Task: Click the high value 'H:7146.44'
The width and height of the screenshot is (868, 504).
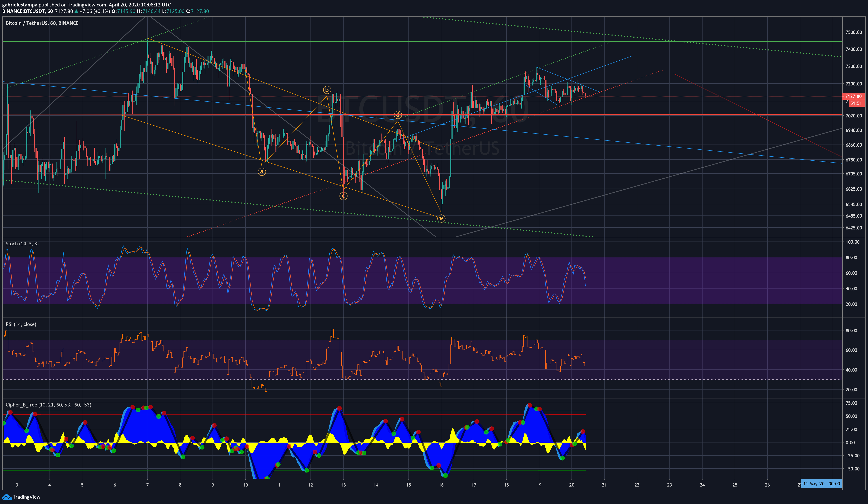Action: click(149, 11)
